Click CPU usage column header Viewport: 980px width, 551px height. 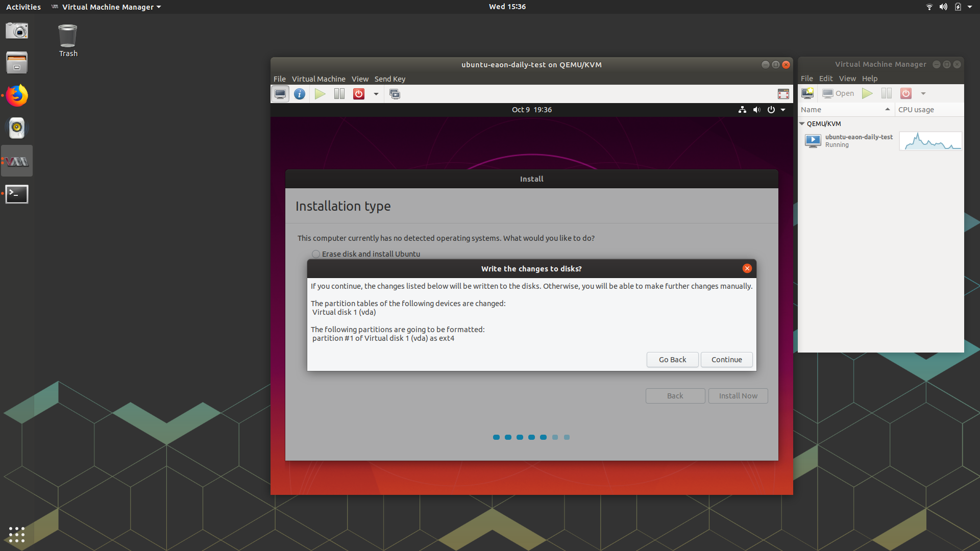point(929,110)
